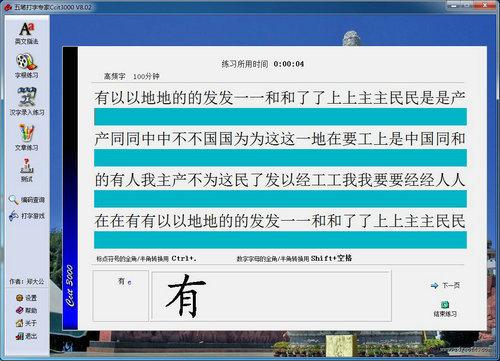Screen dimensions: 500x361
Task: Open the 编码查询 code lookup tool
Action: click(27, 200)
